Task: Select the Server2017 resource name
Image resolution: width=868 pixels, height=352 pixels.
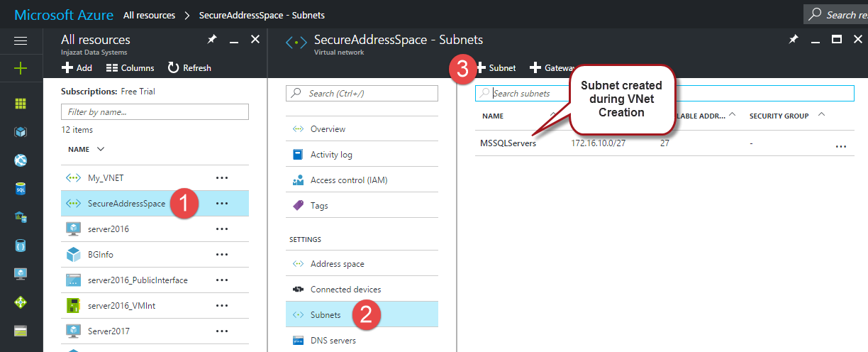Action: coord(108,331)
